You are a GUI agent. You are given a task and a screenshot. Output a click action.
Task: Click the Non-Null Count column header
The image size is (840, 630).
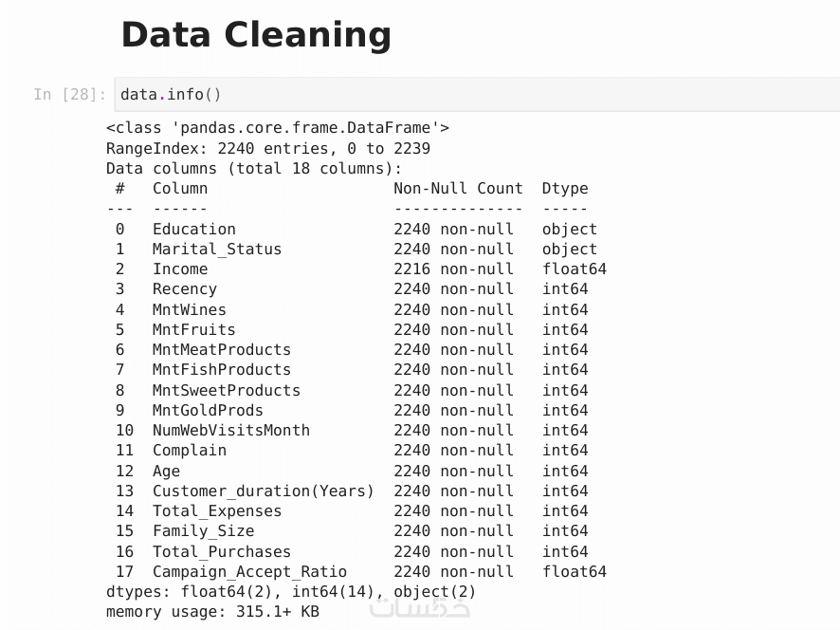458,188
